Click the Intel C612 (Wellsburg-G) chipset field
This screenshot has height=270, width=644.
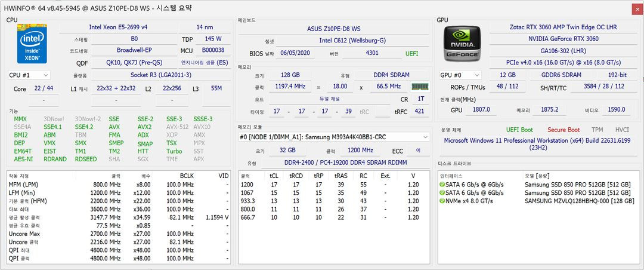(352, 41)
